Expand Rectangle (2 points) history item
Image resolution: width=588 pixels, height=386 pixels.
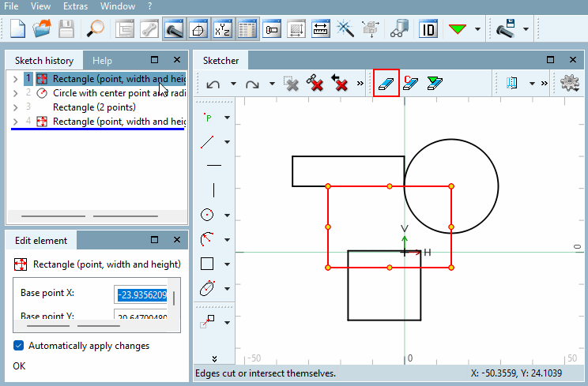(x=15, y=107)
